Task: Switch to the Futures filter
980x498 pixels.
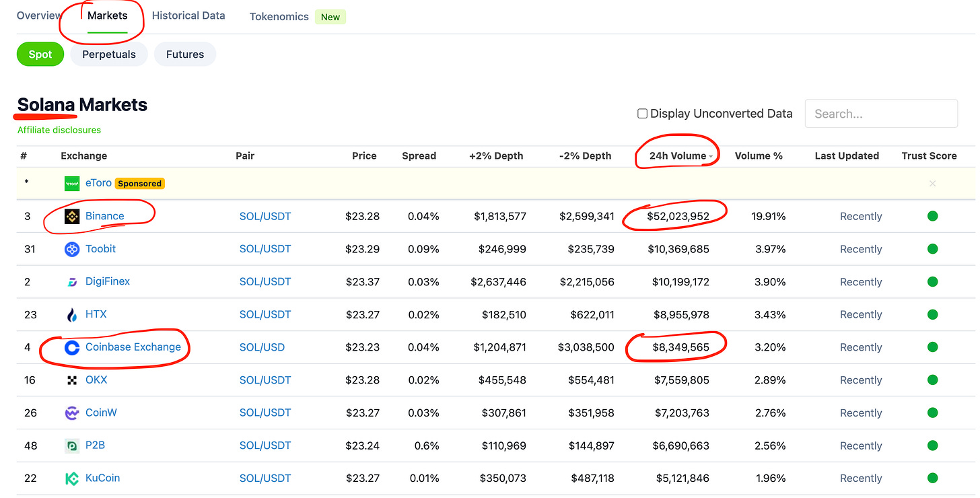Action: click(185, 55)
